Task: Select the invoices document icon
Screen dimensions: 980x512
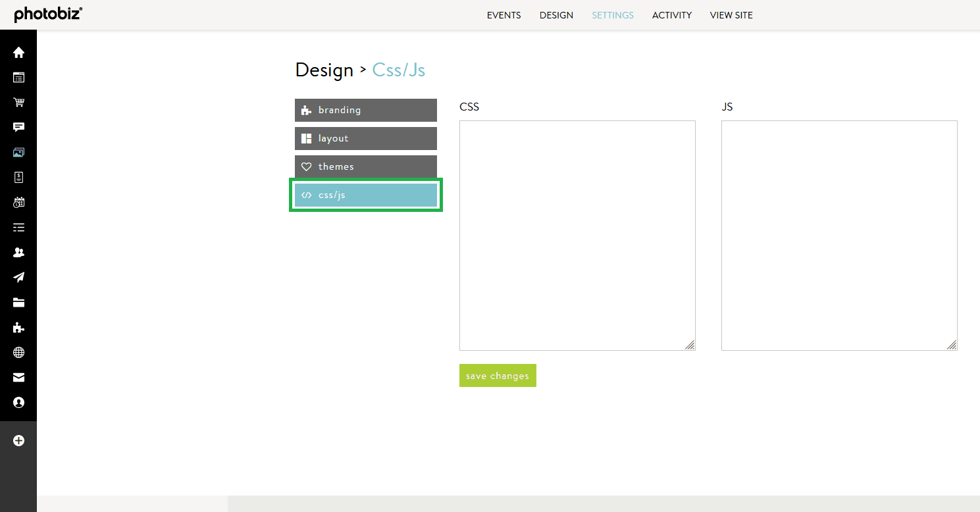Action: [18, 177]
